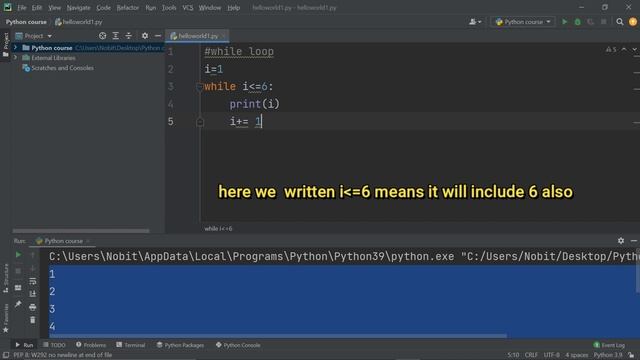Open Python Console tool window tab
640x360 pixels.
pyautogui.click(x=238, y=345)
